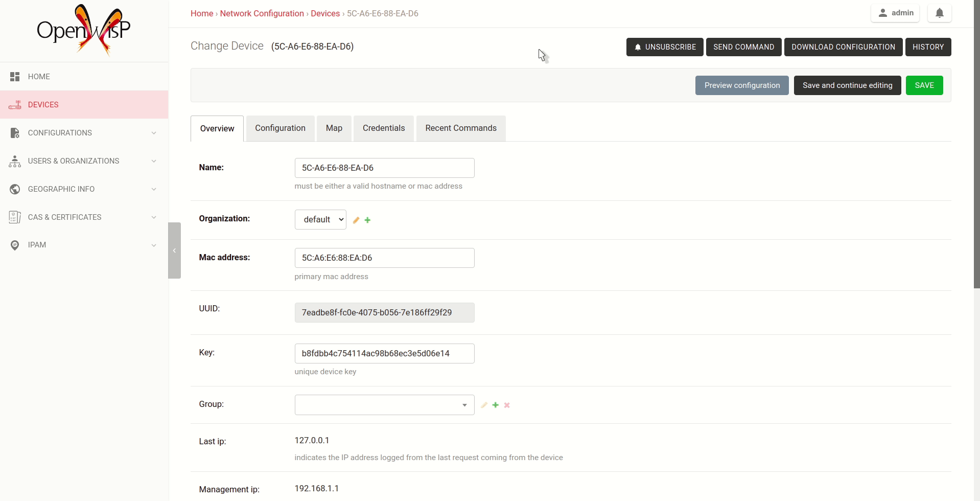Edit the Organization with the pencil icon
Image resolution: width=980 pixels, height=501 pixels.
point(356,220)
